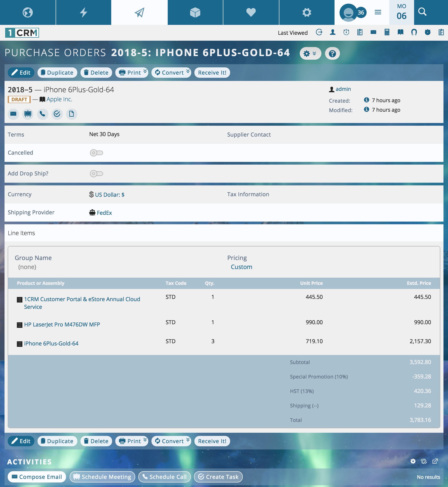Image resolution: width=448 pixels, height=487 pixels.
Task: Toggle the Add Drop Ship switch
Action: pos(97,174)
